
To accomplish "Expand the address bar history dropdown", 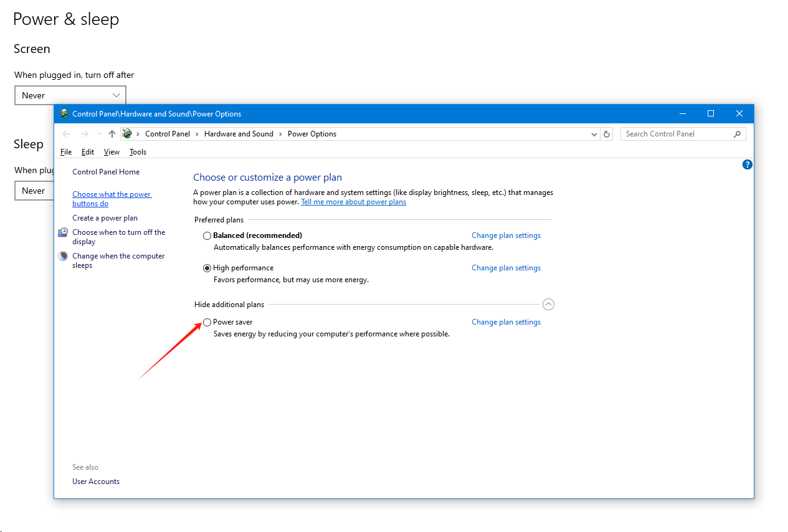I will (594, 134).
